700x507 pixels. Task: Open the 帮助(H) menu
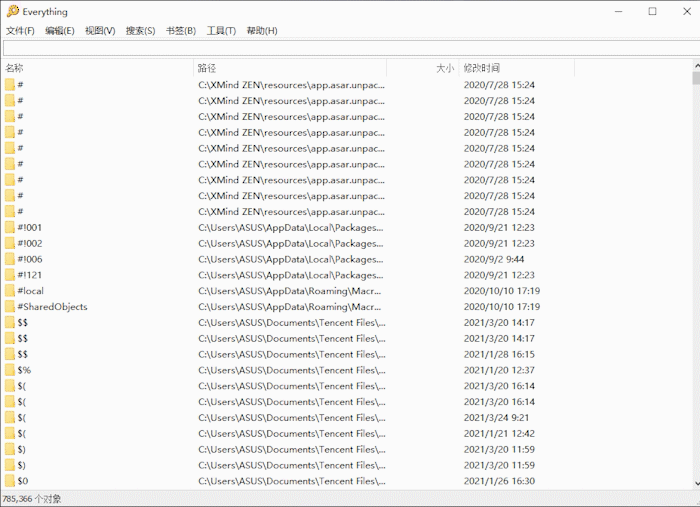[262, 31]
